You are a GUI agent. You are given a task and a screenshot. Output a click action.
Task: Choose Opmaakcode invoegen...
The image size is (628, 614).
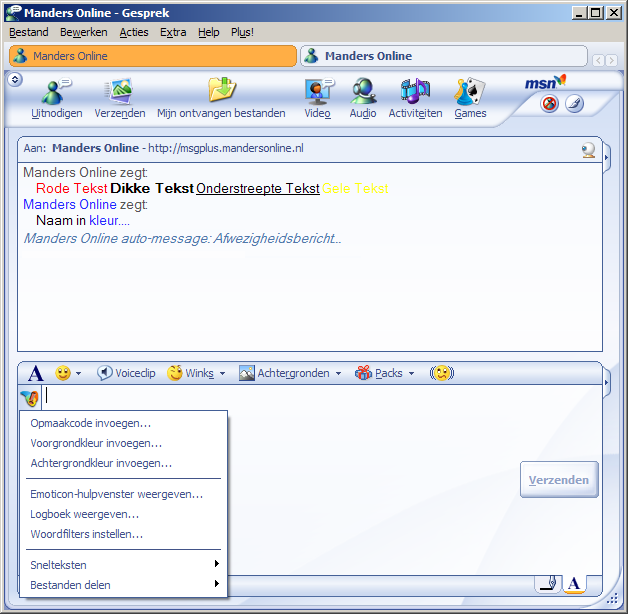tap(124, 423)
